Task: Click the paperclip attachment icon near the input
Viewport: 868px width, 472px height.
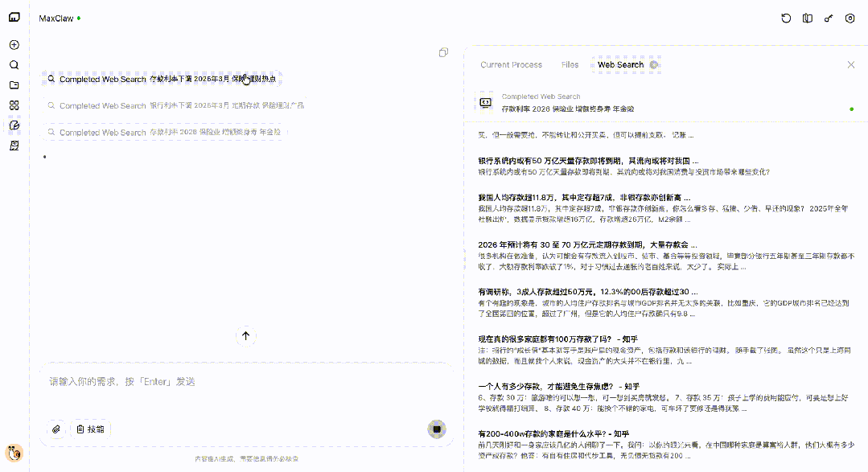Action: (55, 429)
